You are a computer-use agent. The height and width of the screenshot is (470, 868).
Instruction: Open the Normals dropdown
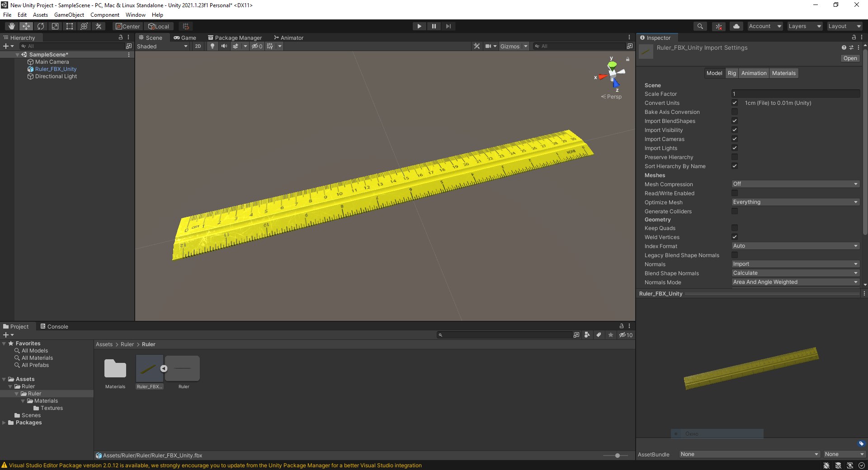click(x=795, y=264)
